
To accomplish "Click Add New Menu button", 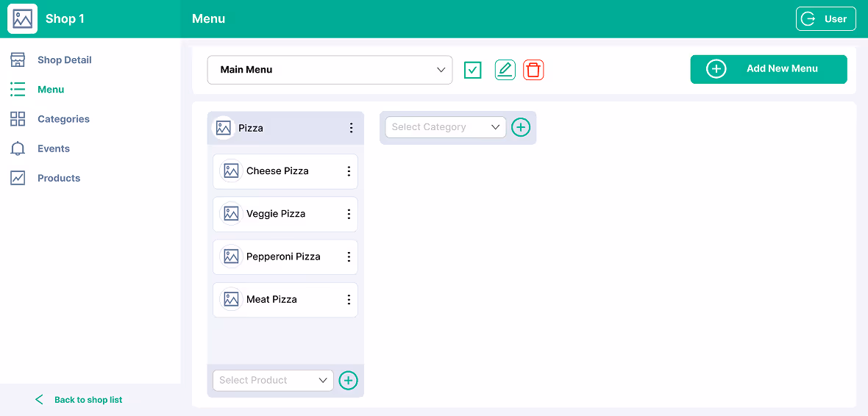I will tap(769, 69).
